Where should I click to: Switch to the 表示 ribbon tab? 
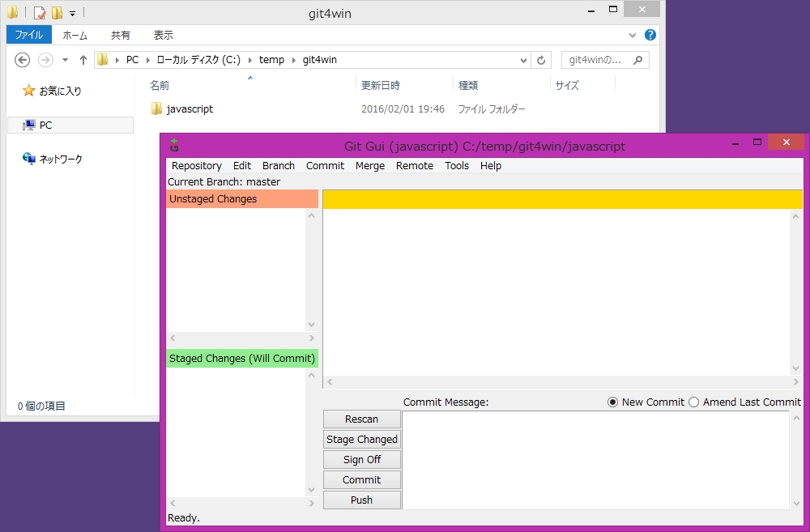tap(164, 35)
